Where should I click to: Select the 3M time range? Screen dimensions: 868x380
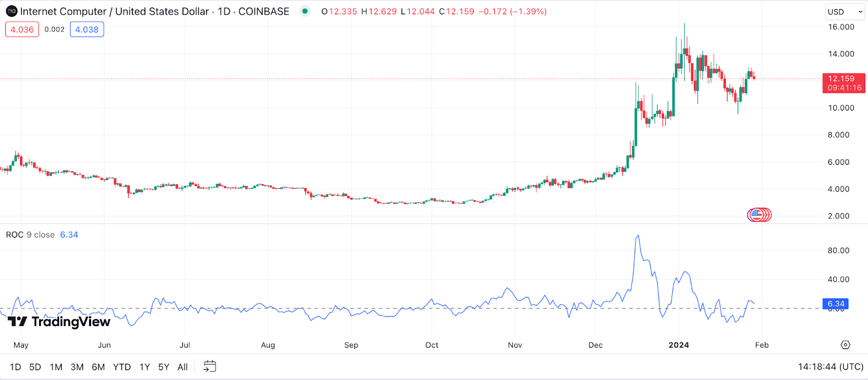pyautogui.click(x=77, y=367)
